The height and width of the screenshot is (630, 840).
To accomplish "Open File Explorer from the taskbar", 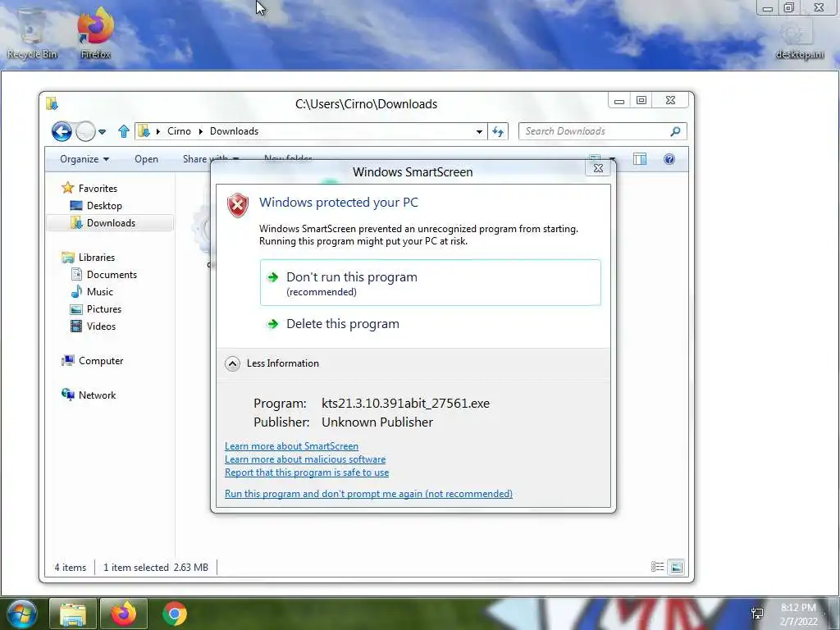I will pyautogui.click(x=73, y=614).
